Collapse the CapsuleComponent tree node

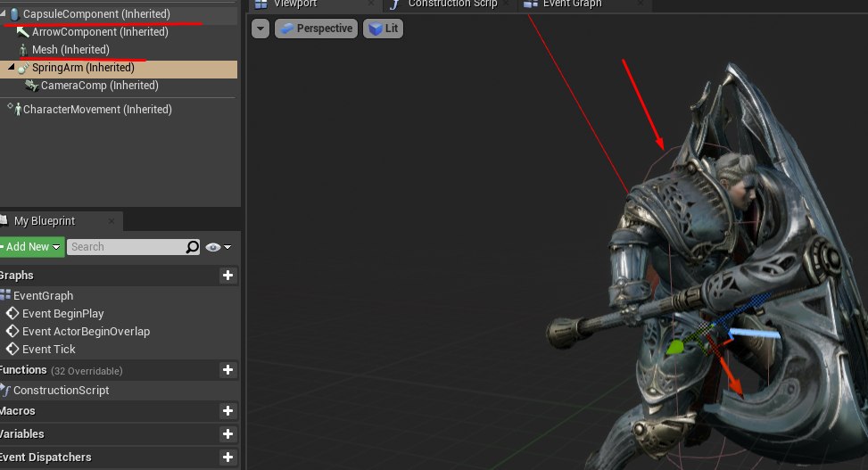coord(4,12)
